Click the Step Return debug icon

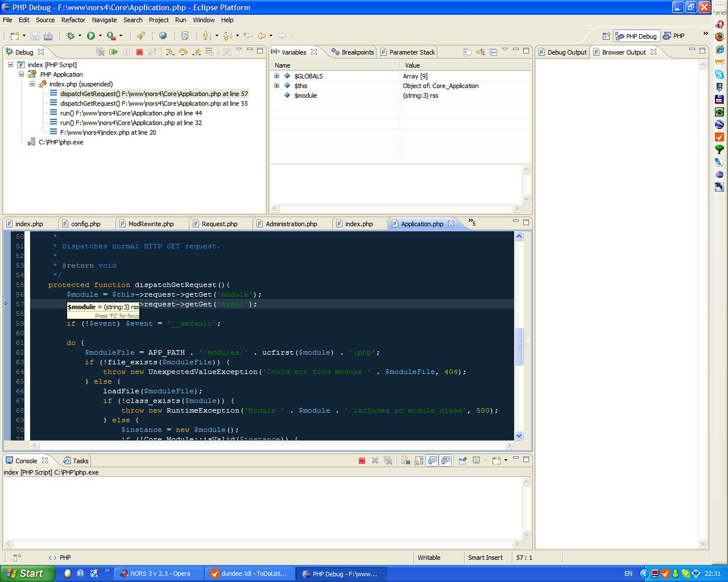pos(197,52)
